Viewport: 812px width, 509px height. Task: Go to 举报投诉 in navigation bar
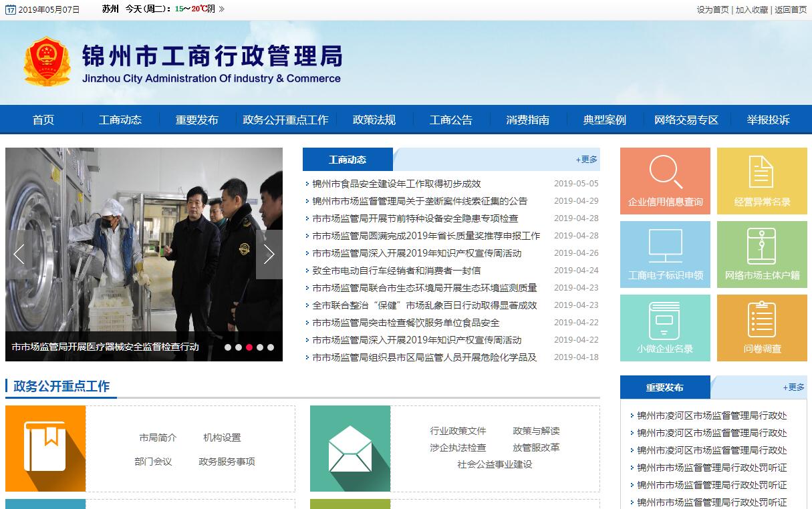769,120
